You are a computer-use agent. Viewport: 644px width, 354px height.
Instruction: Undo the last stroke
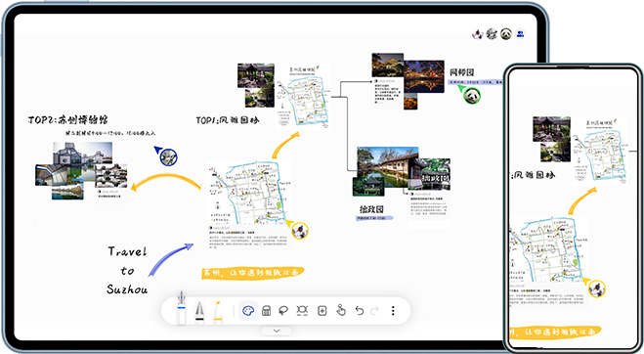[360, 310]
